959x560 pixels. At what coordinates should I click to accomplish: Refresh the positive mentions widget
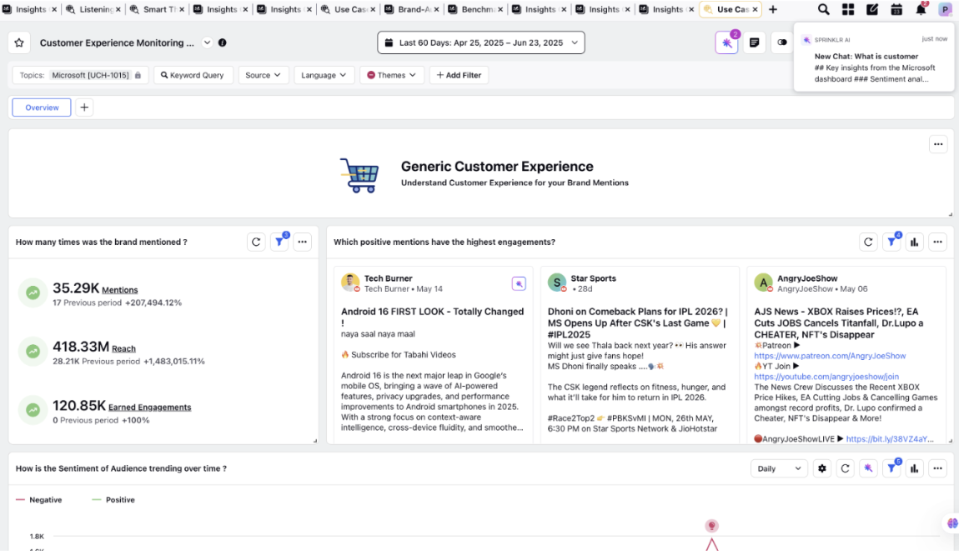tap(868, 242)
